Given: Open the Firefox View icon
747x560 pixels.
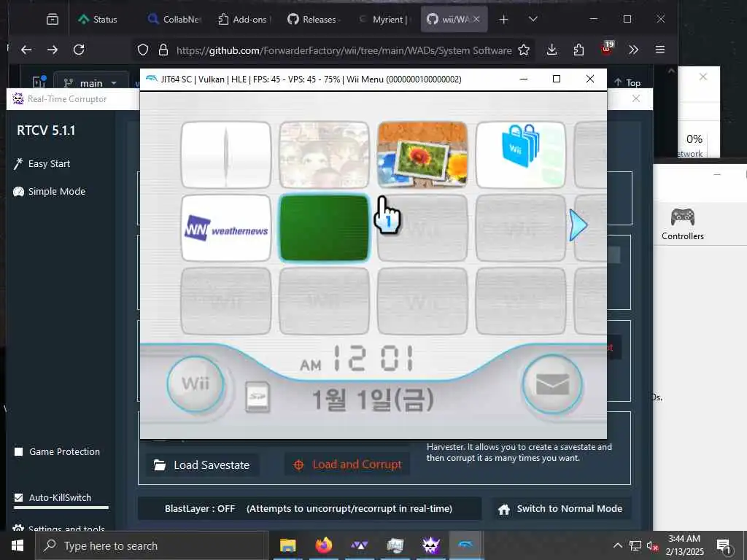Looking at the screenshot, I should tap(53, 20).
